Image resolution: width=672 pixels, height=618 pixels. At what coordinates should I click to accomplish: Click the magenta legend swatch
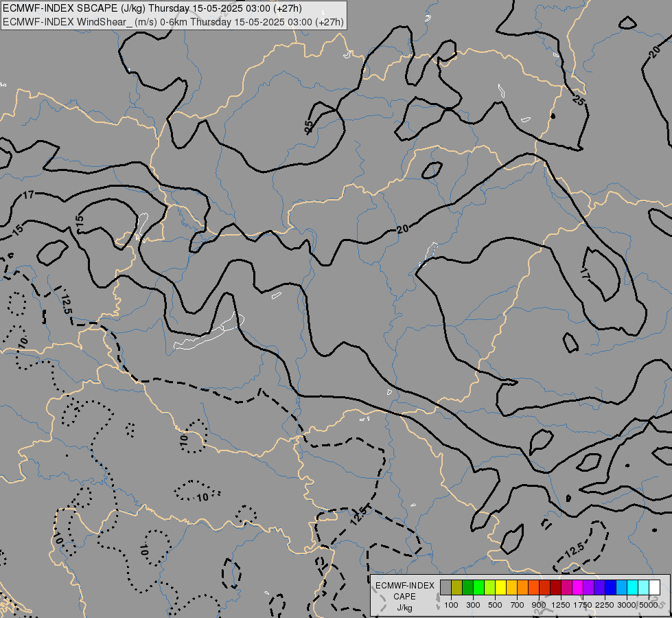(578, 588)
